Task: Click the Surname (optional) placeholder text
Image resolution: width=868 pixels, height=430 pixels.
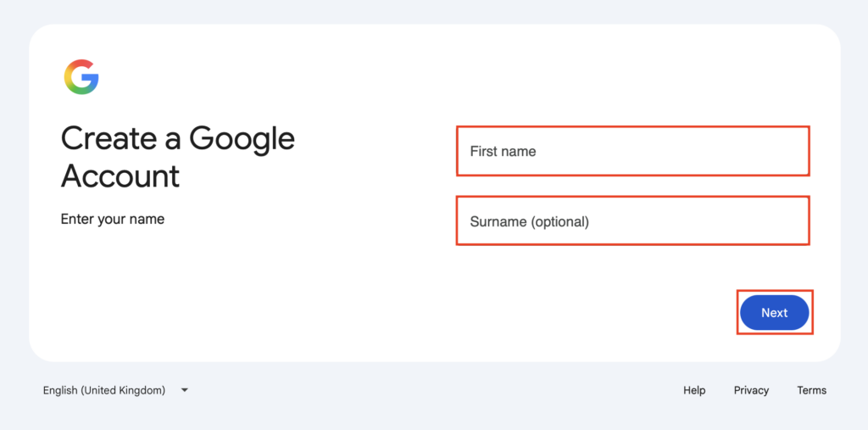Action: 529,221
